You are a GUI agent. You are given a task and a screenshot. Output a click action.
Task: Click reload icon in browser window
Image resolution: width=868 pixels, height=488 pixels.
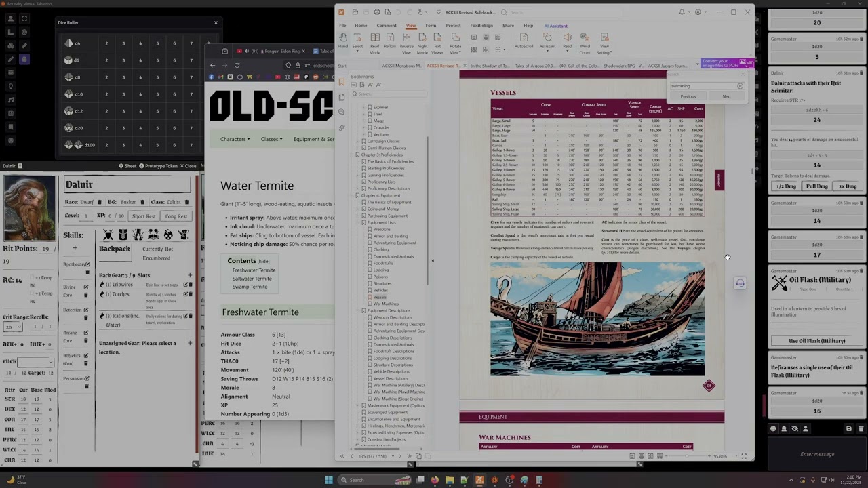pyautogui.click(x=237, y=65)
